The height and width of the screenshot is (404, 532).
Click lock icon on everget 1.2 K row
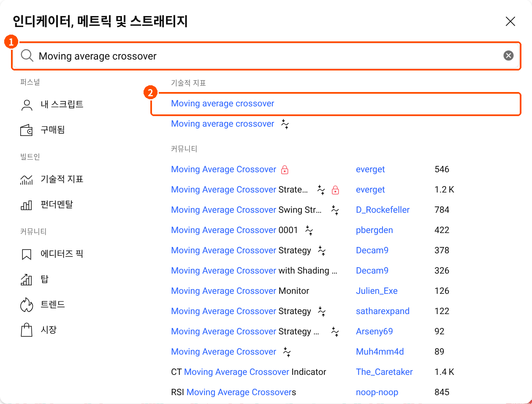click(335, 190)
